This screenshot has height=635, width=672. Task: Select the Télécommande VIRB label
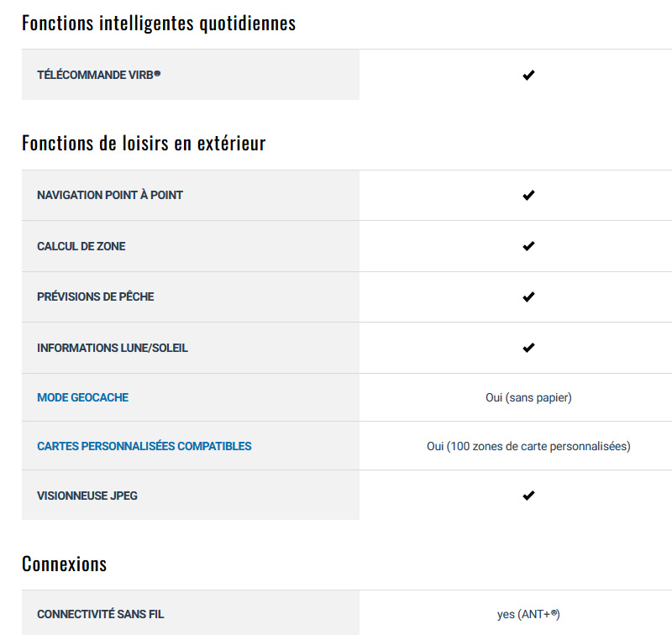tap(98, 75)
